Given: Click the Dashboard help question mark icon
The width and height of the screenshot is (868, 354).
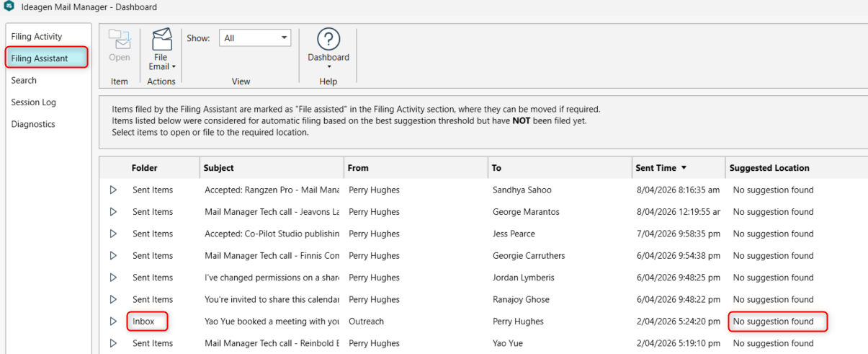Looking at the screenshot, I should tap(328, 40).
